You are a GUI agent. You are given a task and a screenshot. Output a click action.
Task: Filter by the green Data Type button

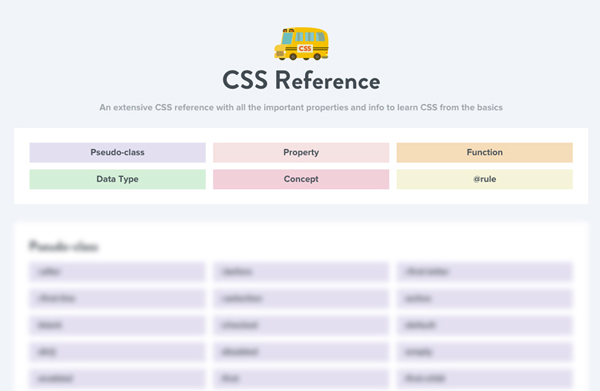pos(117,179)
